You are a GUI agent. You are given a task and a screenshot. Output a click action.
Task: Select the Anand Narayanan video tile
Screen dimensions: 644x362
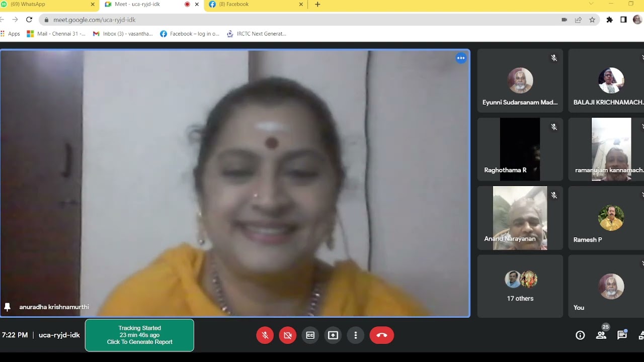point(520,218)
